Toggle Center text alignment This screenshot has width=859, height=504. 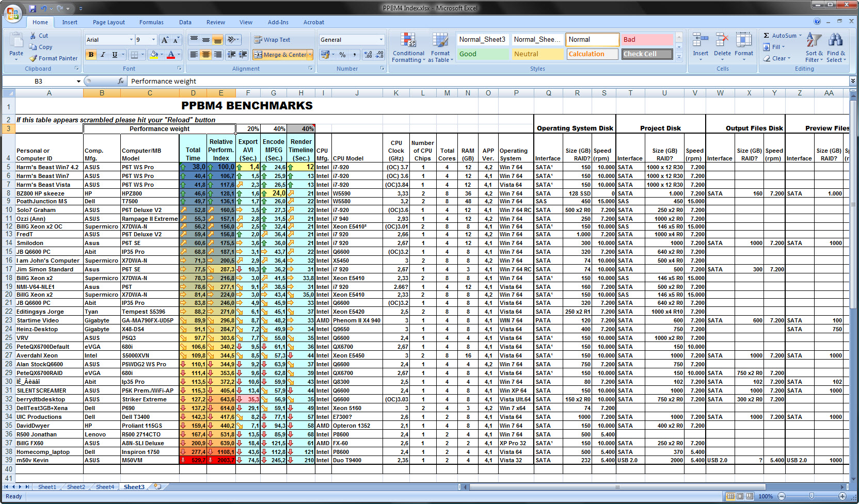(205, 54)
